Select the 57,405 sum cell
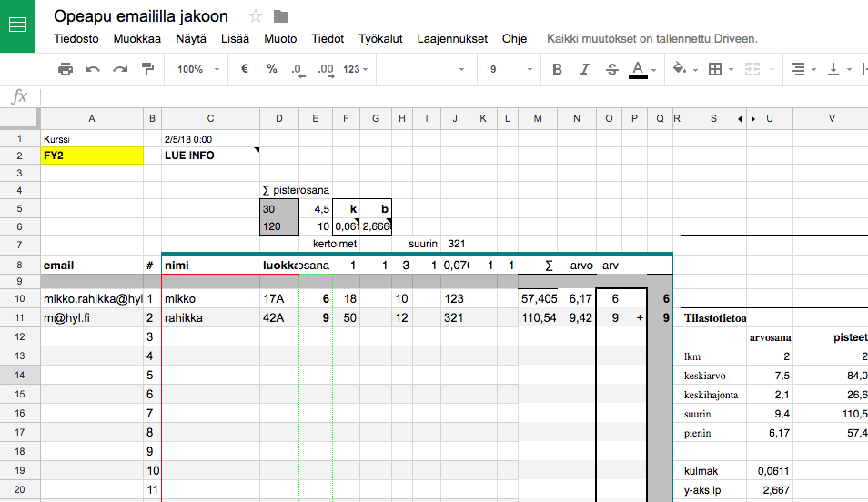The height and width of the screenshot is (502, 868). click(538, 299)
